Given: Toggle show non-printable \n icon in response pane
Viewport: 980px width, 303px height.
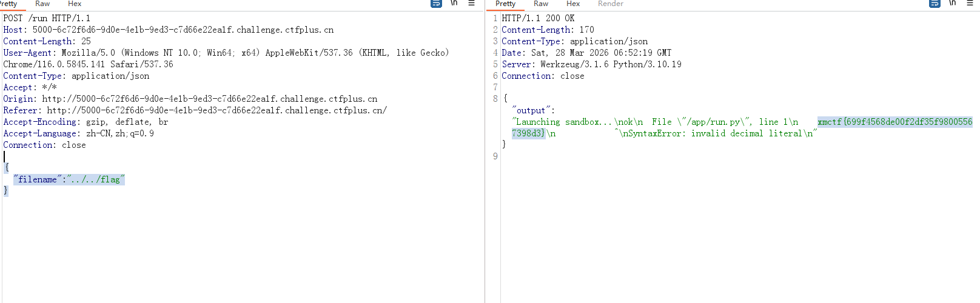Looking at the screenshot, I should click(952, 3).
